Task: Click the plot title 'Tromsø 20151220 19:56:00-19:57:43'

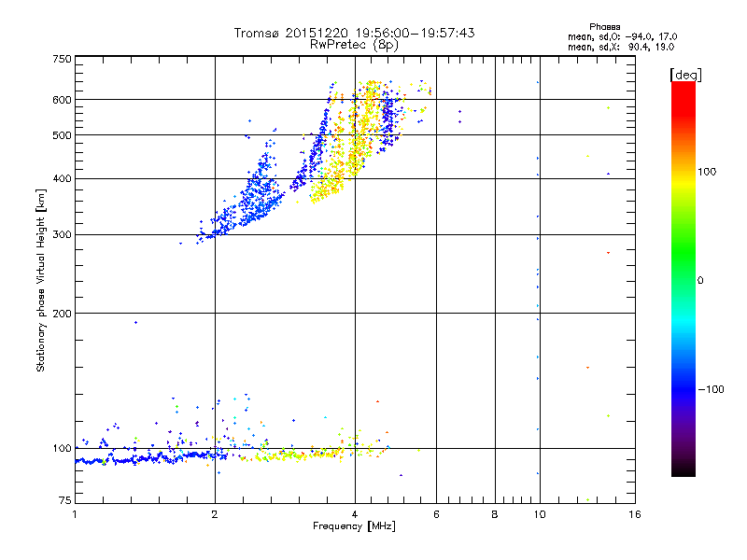Action: (x=354, y=33)
